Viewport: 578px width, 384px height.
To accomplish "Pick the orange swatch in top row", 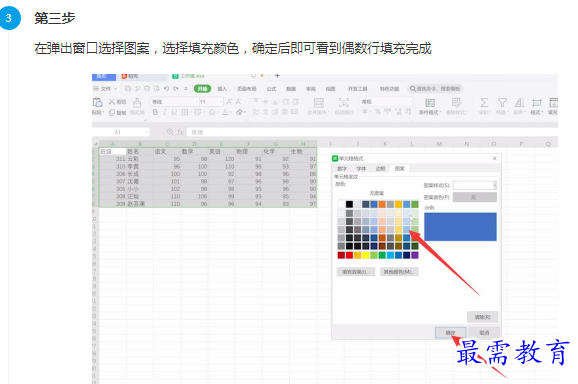I will pos(382,204).
